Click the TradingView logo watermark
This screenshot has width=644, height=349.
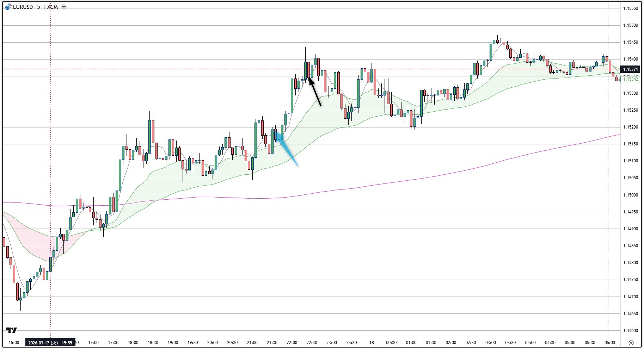12,330
